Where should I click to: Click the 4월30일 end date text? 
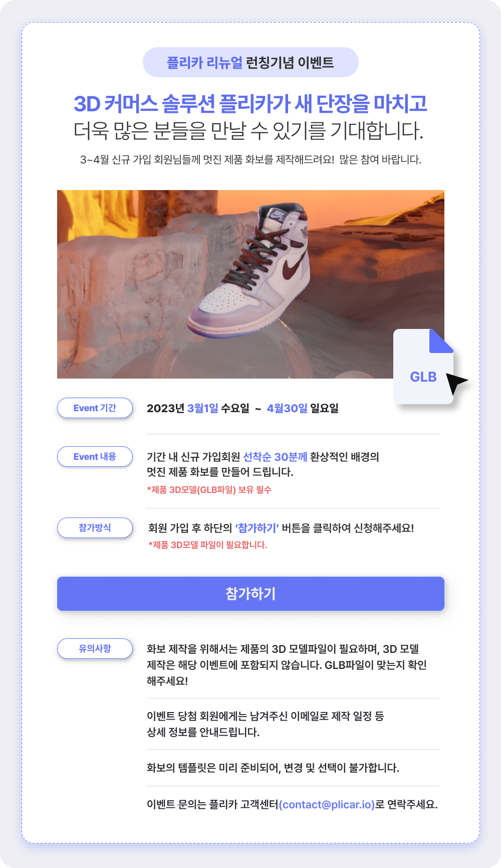pos(287,408)
